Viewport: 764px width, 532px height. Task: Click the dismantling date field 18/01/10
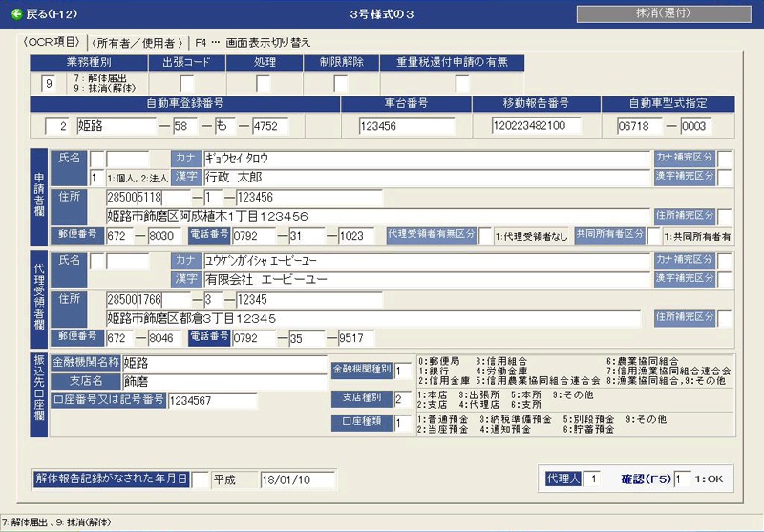[x=297, y=479]
